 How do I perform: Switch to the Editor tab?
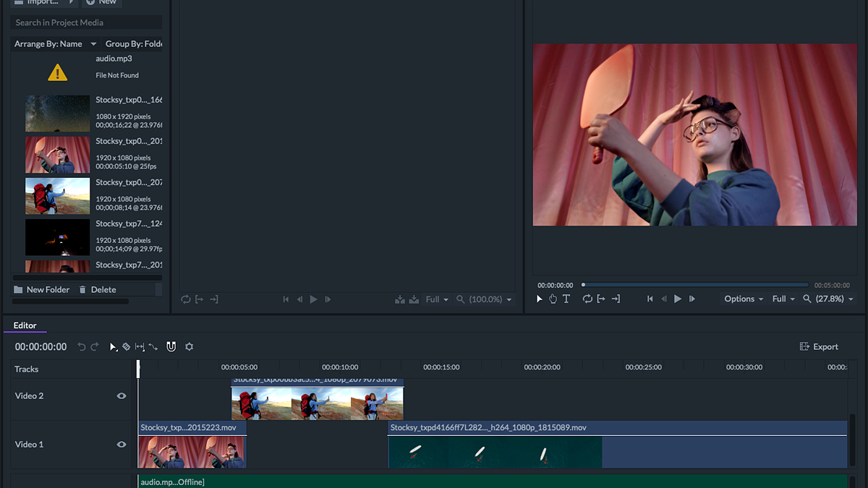(25, 325)
